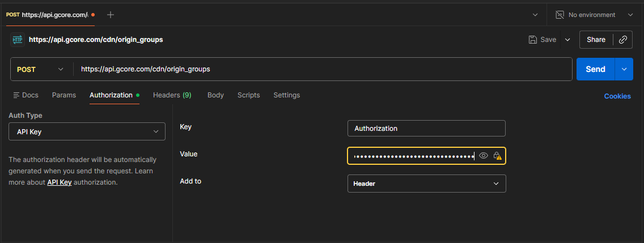Viewport: 644px width, 243px height.
Task: Open the Scripts tab
Action: tap(248, 95)
